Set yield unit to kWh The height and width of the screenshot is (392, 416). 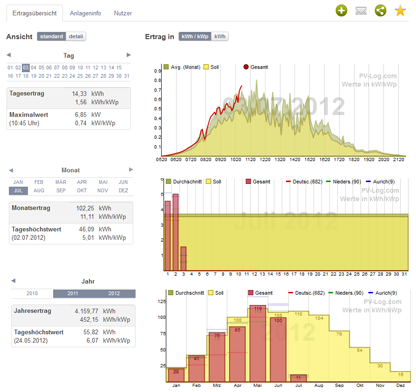coord(220,36)
